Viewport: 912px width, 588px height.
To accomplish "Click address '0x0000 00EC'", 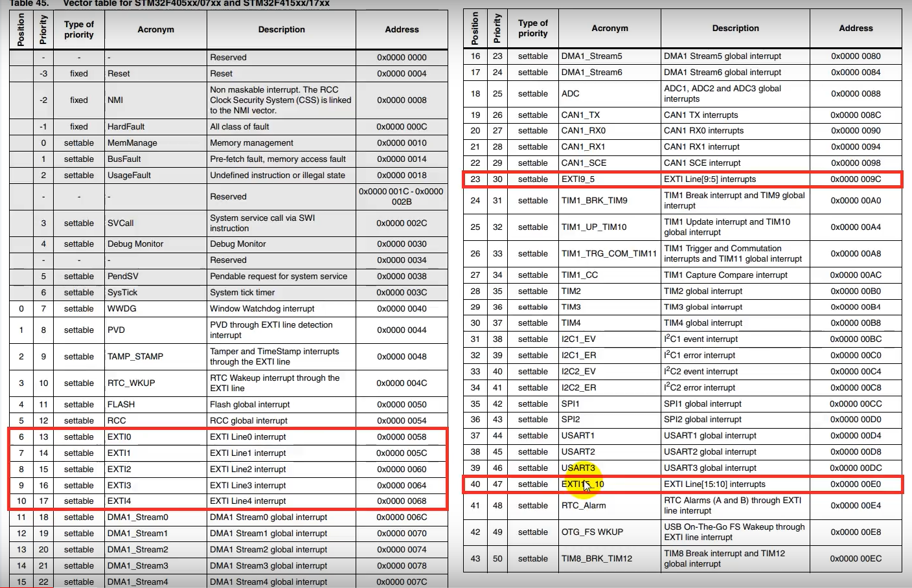I will pos(856,558).
